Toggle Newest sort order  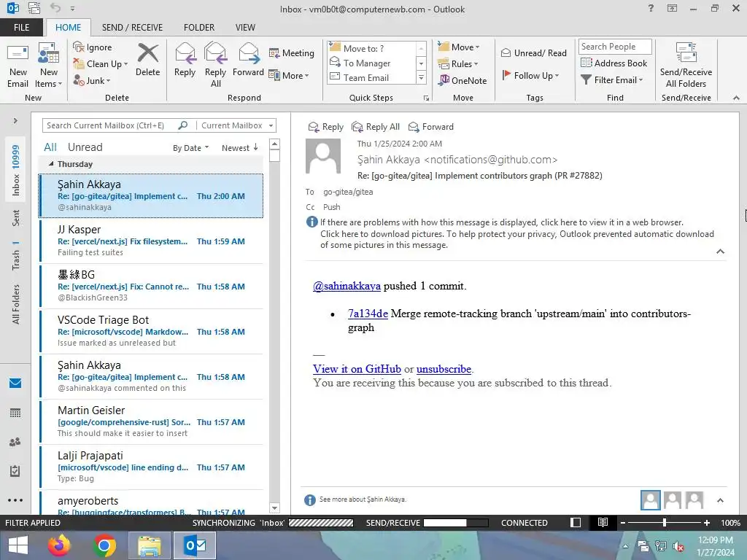(239, 148)
